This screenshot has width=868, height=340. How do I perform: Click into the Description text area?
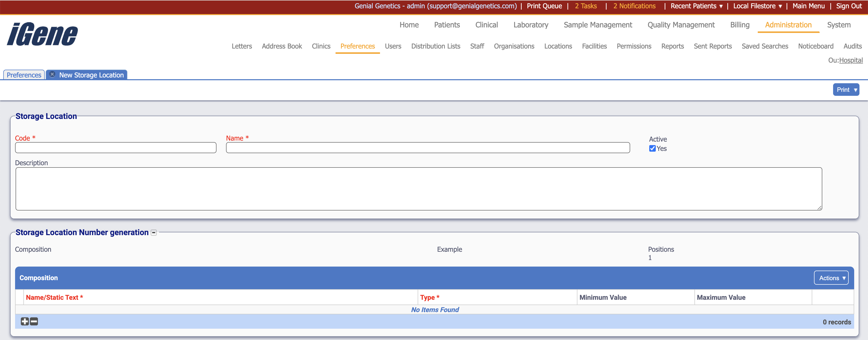[x=418, y=189]
